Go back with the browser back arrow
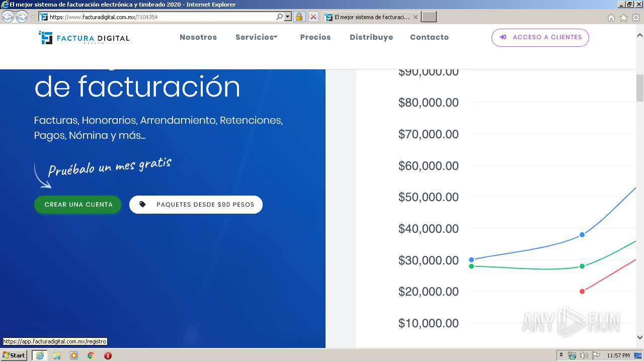 tap(8, 17)
